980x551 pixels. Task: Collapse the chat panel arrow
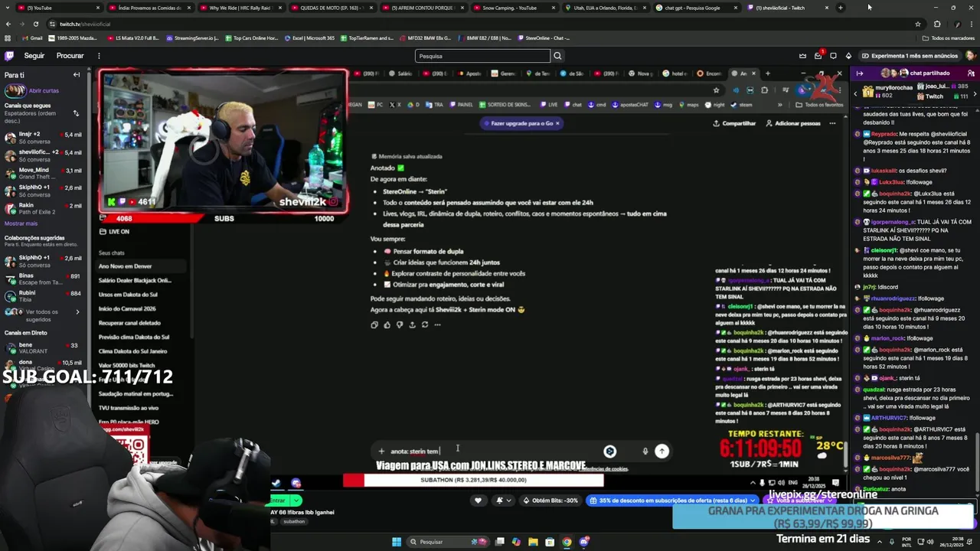coord(860,73)
